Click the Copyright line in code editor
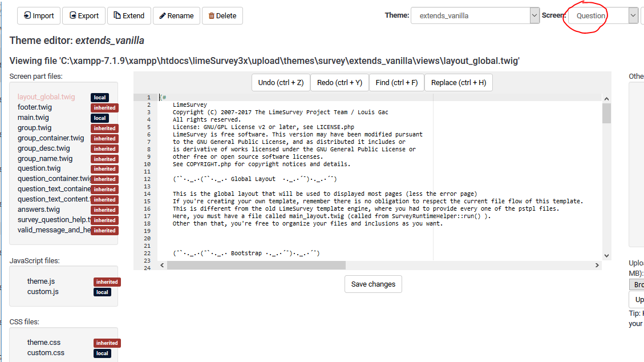The height and width of the screenshot is (362, 644). point(280,112)
